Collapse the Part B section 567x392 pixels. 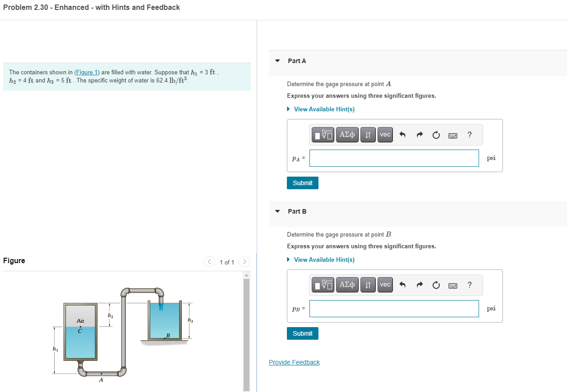pyautogui.click(x=277, y=211)
